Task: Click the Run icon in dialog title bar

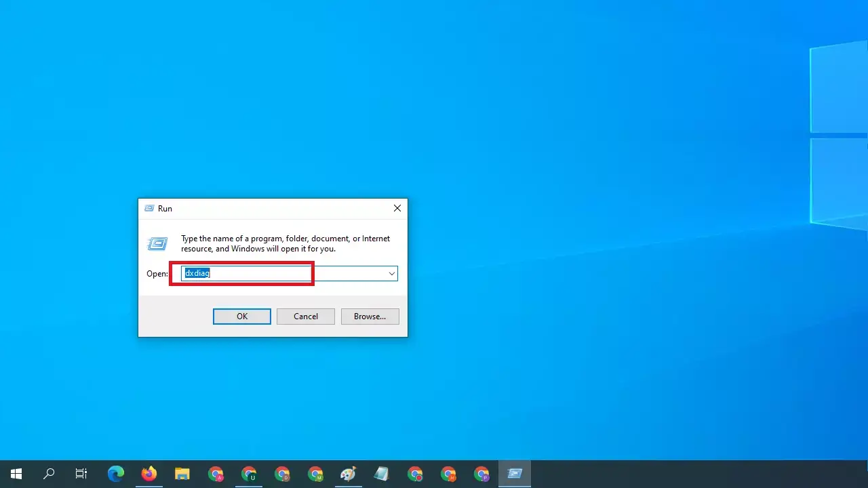Action: click(x=149, y=209)
